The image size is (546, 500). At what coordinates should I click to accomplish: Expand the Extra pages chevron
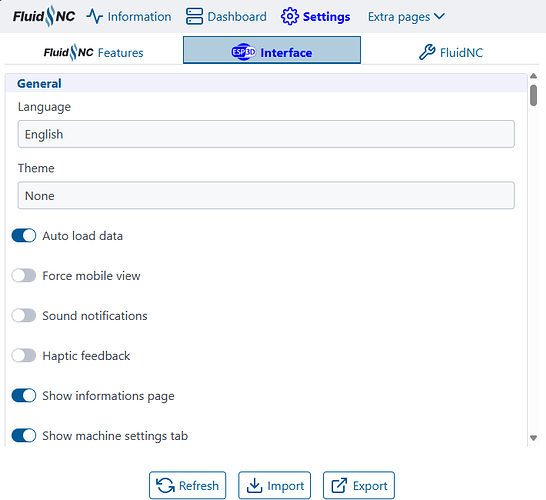(x=439, y=16)
